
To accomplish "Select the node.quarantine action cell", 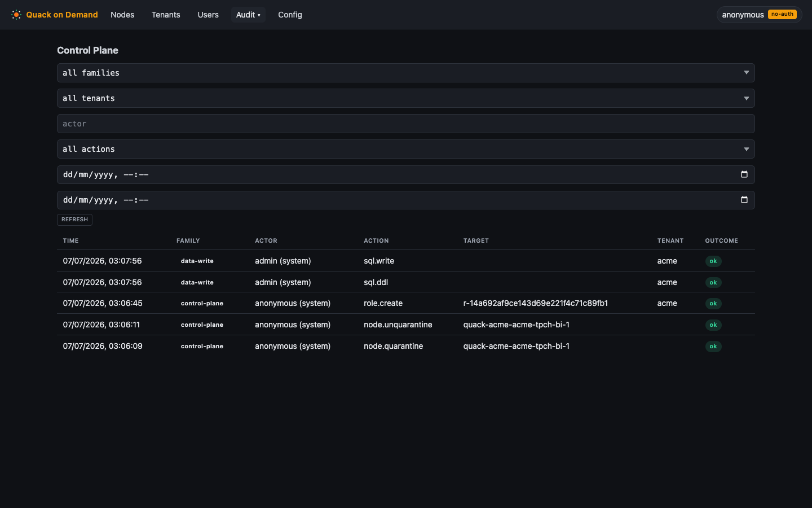I will (x=393, y=346).
